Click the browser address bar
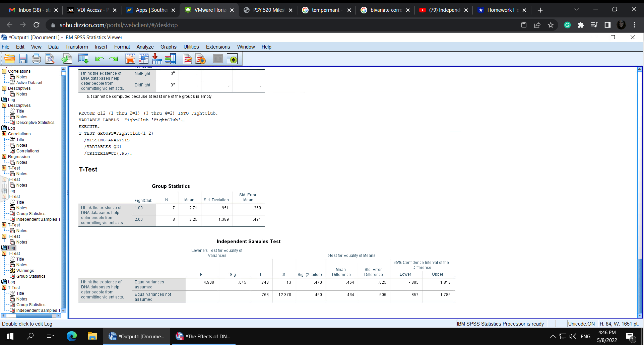 (x=281, y=25)
